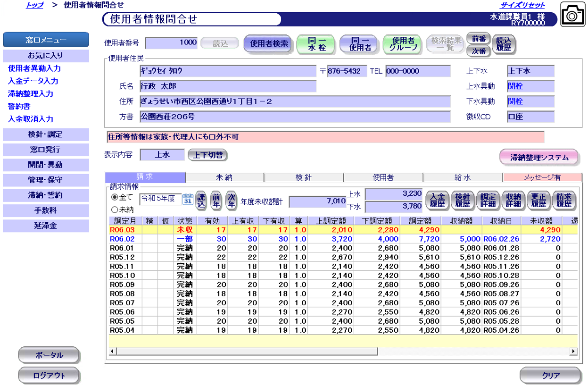
Task: Click the camera screenshot icon
Action: (x=572, y=15)
